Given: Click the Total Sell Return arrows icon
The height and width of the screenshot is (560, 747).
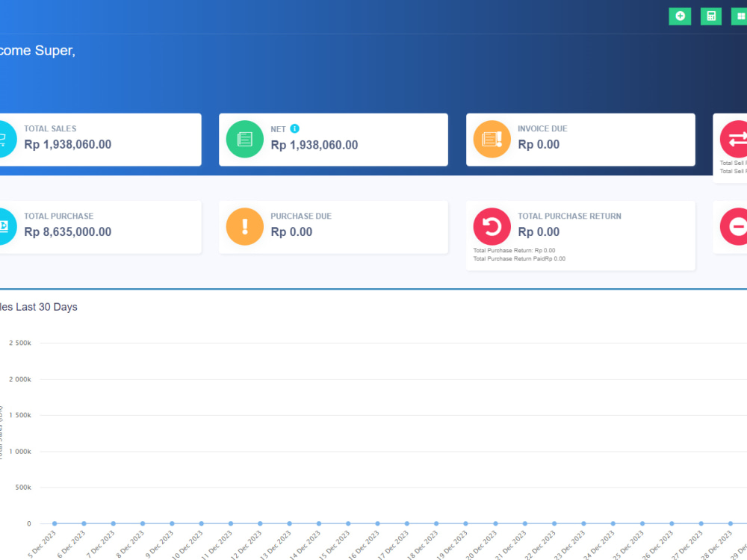Looking at the screenshot, I should [x=739, y=139].
